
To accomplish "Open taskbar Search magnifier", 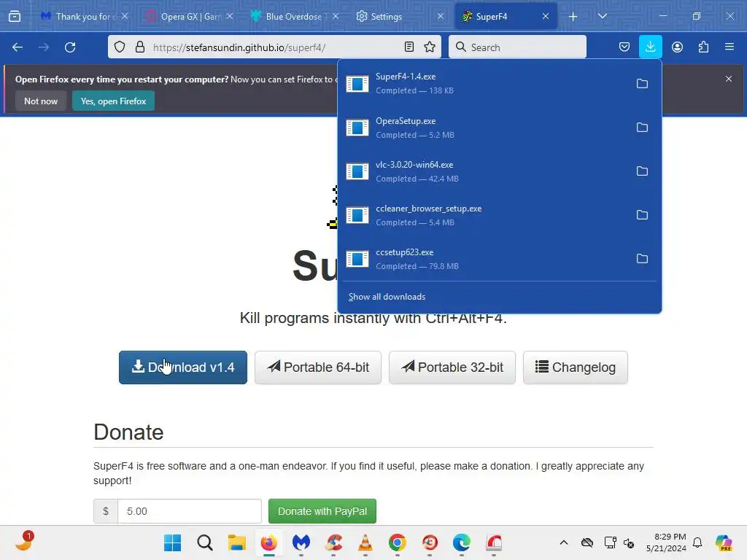I will click(205, 542).
